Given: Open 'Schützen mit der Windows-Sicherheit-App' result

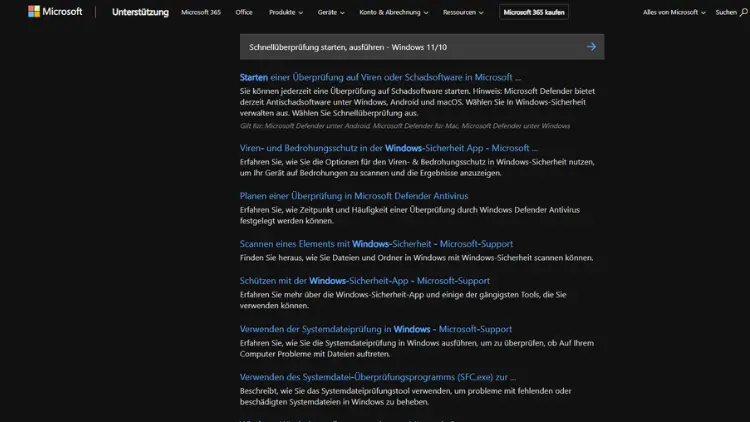Looking at the screenshot, I should [364, 280].
